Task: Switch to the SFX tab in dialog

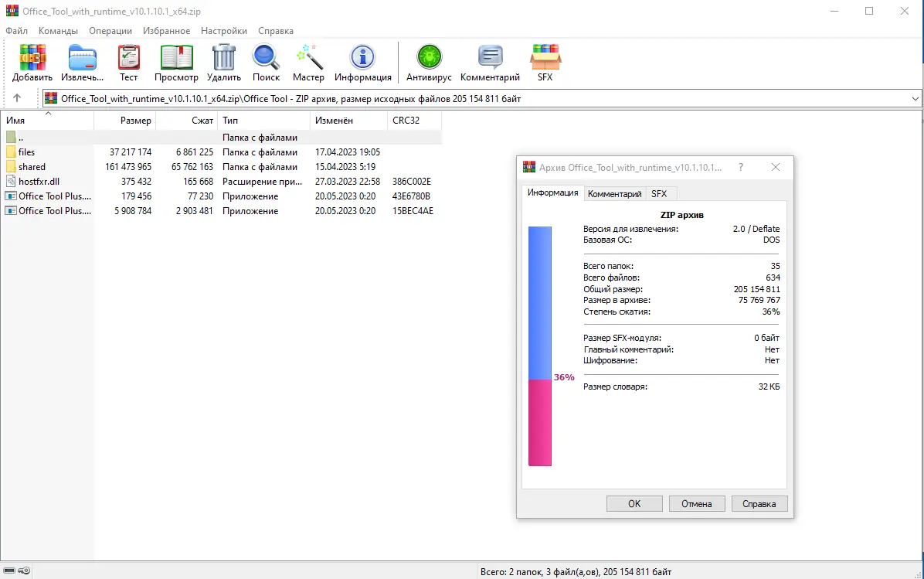Action: point(660,193)
